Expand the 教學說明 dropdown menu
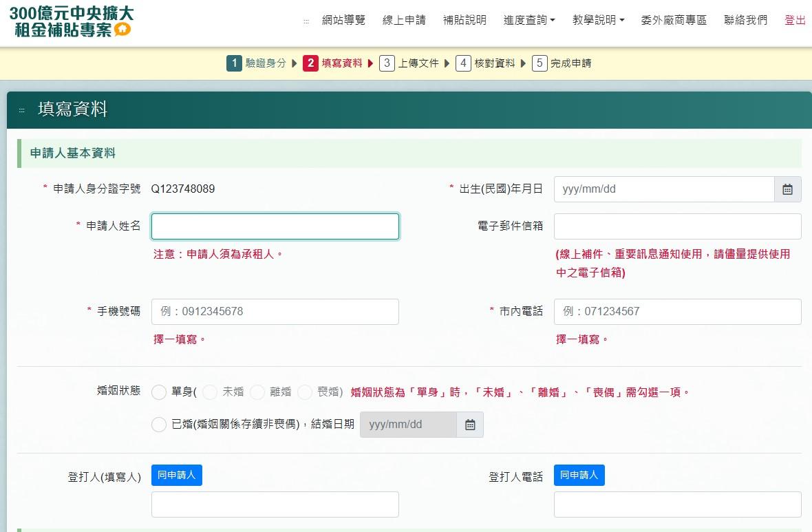 598,20
